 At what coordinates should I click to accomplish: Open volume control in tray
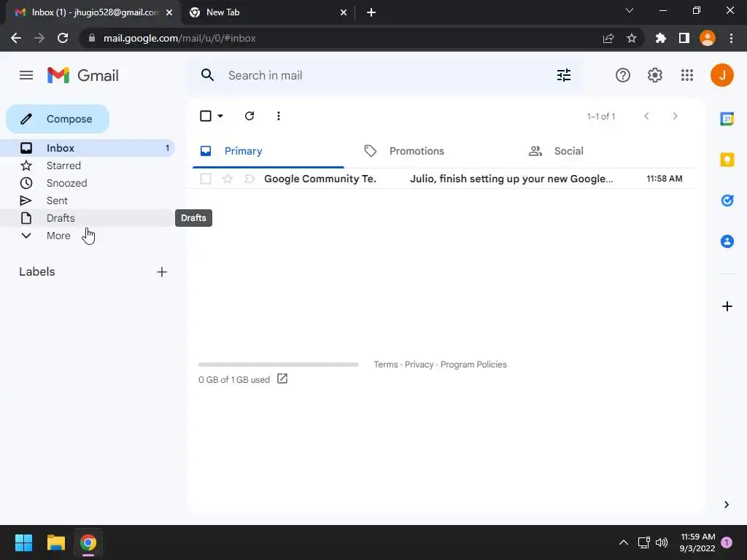coord(662,542)
